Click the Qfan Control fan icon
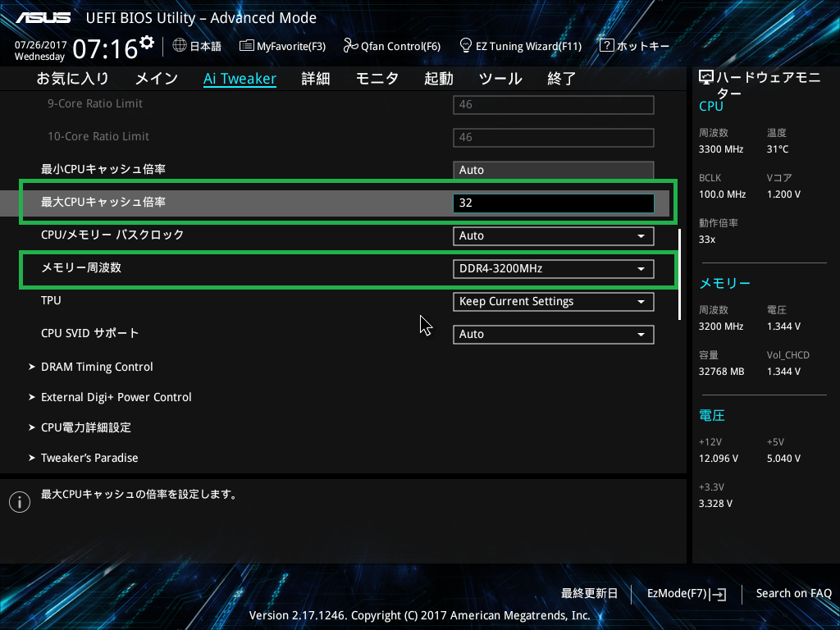Image resolution: width=840 pixels, height=630 pixels. [x=350, y=46]
